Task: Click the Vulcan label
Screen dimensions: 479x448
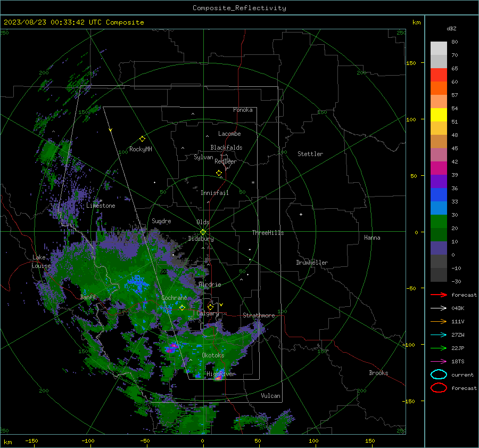Action: (x=270, y=396)
